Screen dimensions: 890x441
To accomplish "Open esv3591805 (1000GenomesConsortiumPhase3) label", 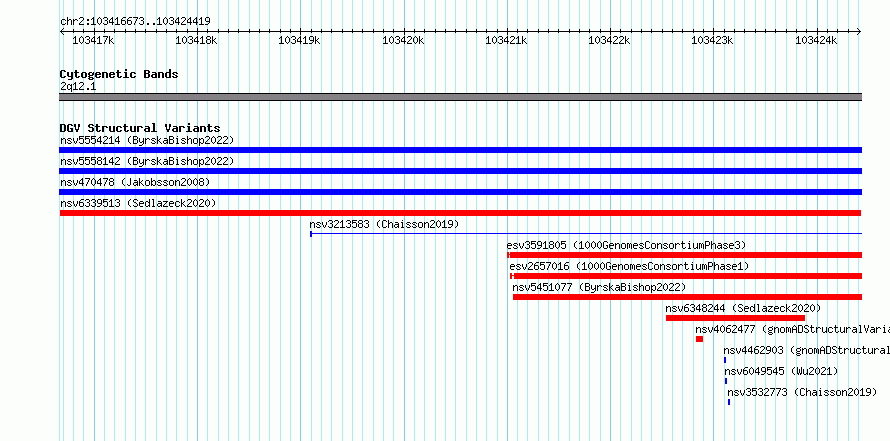I will click(627, 245).
